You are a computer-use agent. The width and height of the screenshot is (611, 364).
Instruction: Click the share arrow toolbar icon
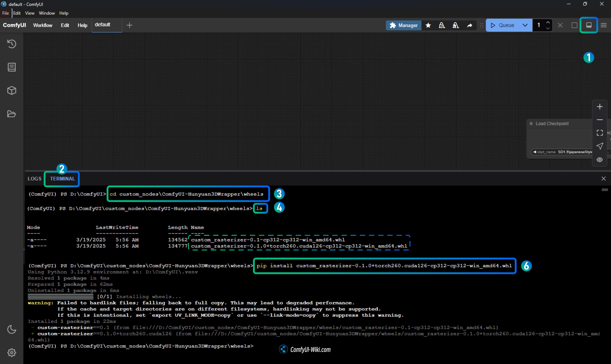pyautogui.click(x=469, y=25)
